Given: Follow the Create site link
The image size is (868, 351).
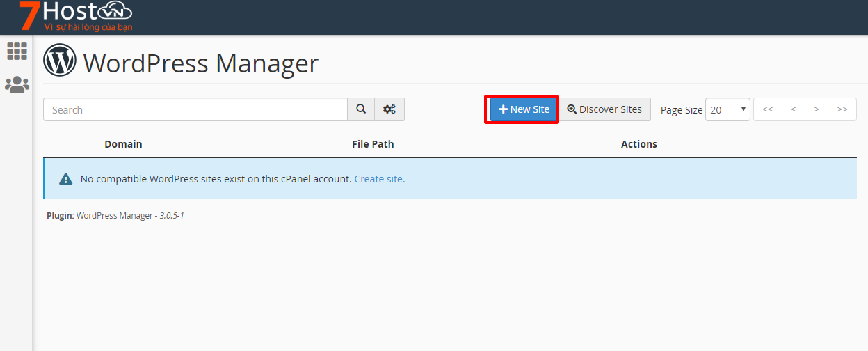Looking at the screenshot, I should (380, 179).
